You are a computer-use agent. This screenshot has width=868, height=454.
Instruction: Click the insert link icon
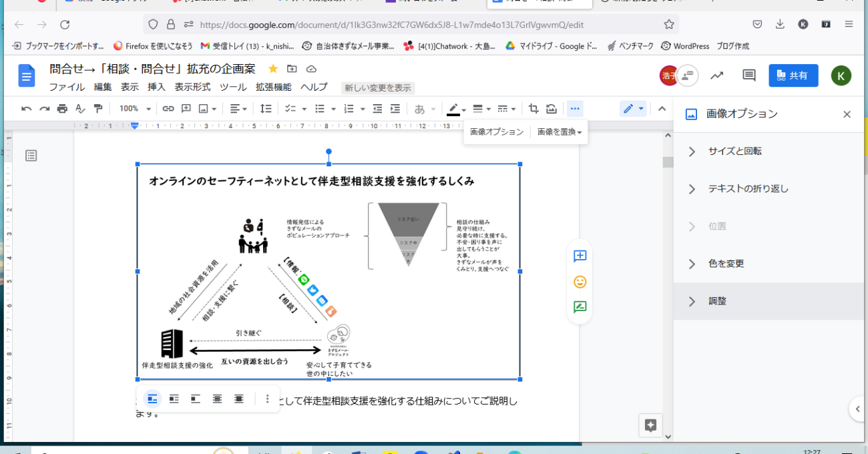[168, 109]
